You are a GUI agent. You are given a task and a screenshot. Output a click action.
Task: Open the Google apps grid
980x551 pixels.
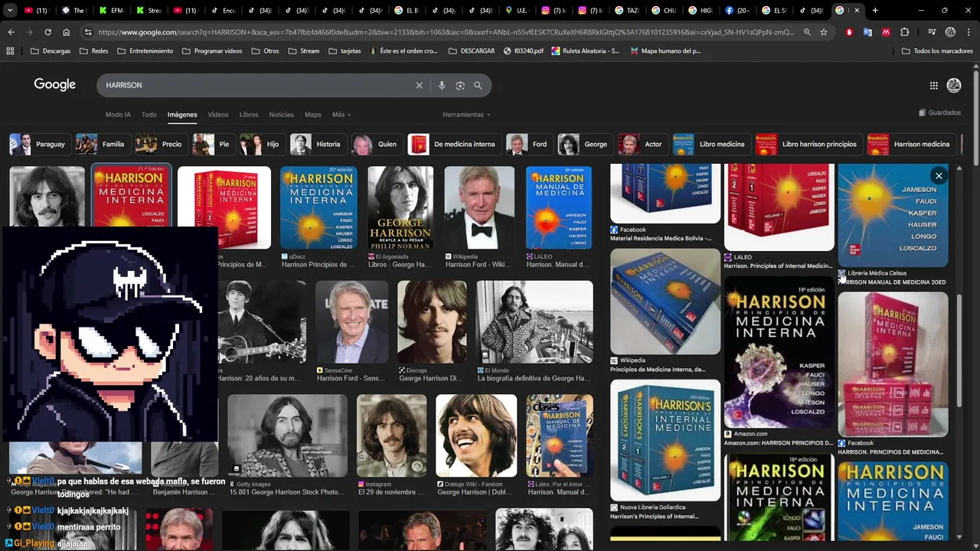click(x=933, y=86)
